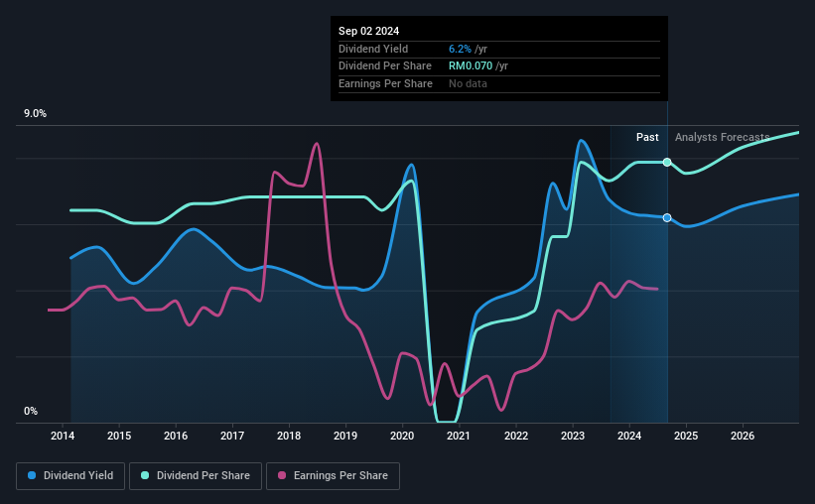Click the 2015 x-axis label
The height and width of the screenshot is (504, 815).
point(119,436)
